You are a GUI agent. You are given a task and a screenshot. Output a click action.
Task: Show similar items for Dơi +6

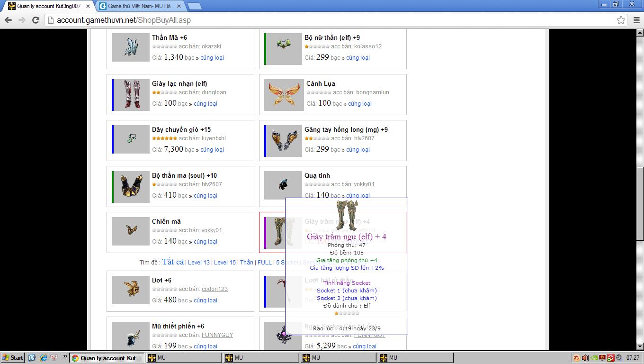[x=206, y=300]
